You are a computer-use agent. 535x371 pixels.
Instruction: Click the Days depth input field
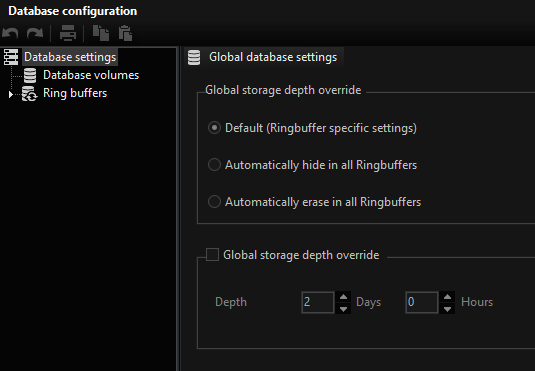pos(318,302)
